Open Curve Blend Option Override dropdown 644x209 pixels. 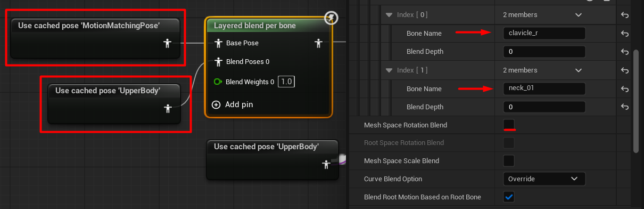point(544,179)
